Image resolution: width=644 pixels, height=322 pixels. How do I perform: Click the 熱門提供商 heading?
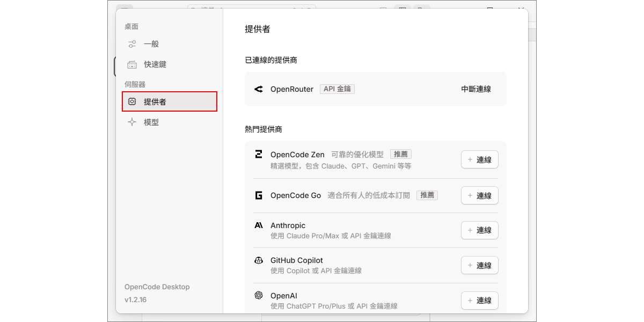click(264, 129)
